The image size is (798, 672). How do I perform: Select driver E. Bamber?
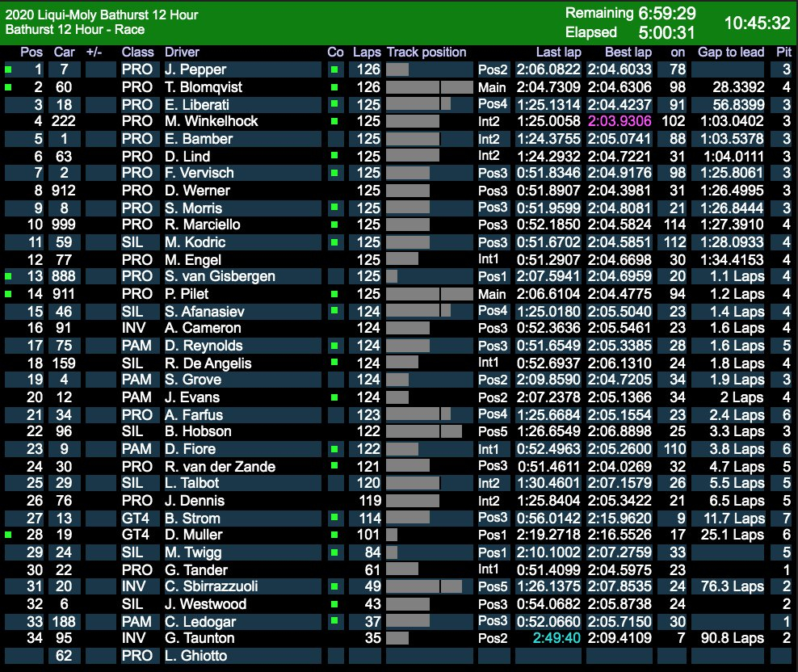(199, 138)
